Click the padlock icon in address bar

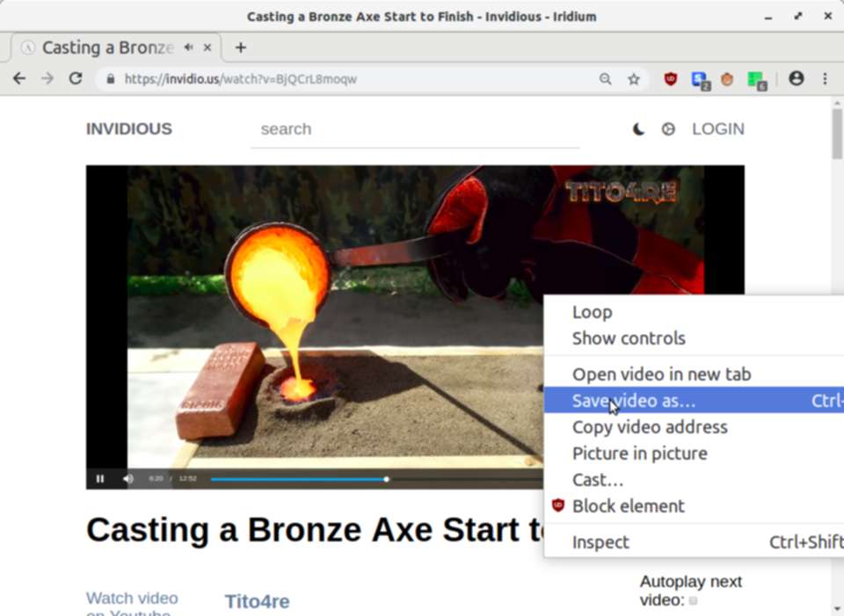coord(111,79)
